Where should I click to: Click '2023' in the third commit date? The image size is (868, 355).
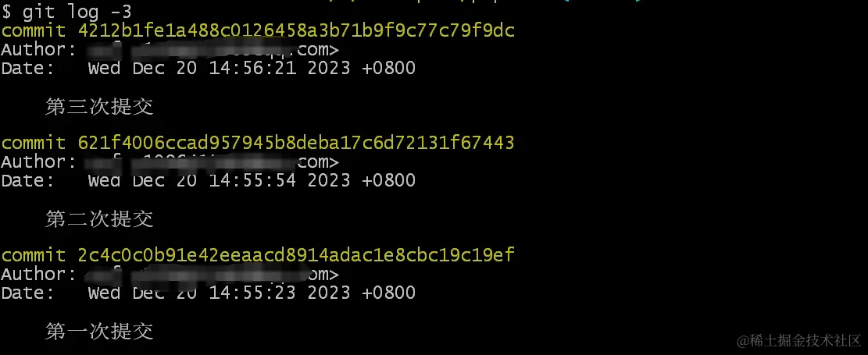329,293
